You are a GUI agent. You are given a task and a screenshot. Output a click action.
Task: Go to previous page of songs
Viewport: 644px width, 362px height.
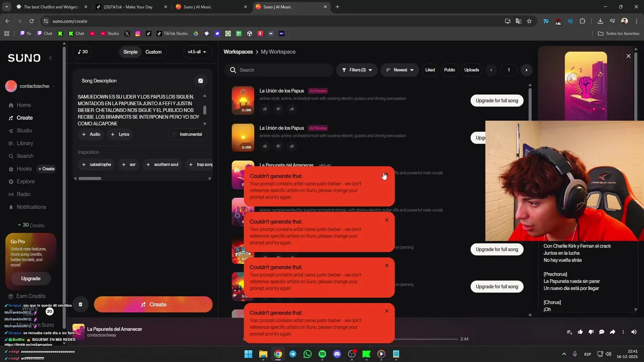(491, 70)
